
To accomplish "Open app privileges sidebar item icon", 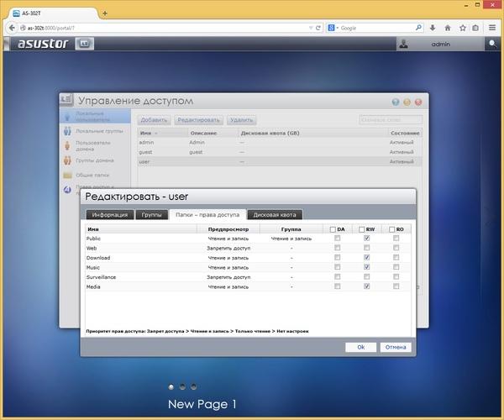I will pos(67,190).
